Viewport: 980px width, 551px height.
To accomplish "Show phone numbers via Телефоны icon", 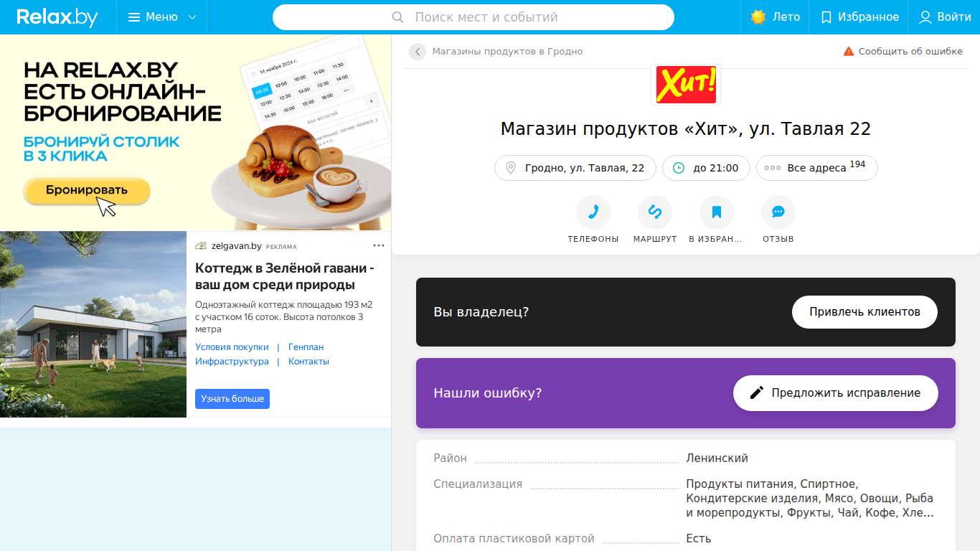I will [593, 212].
